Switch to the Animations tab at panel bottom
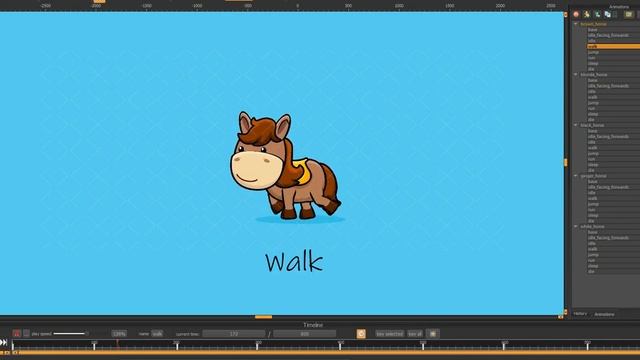 coord(604,314)
